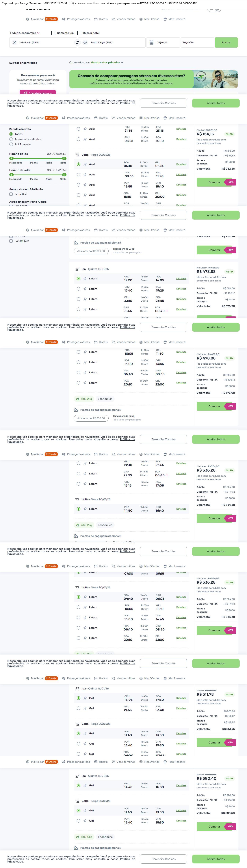Enable the Somente ida checkbox

pos(53,33)
